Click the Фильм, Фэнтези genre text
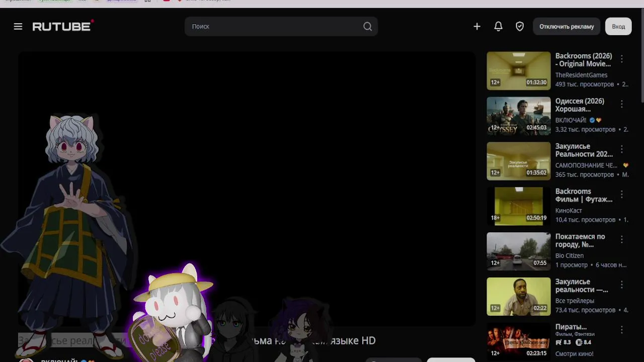This screenshot has width=644, height=362. pos(575,334)
